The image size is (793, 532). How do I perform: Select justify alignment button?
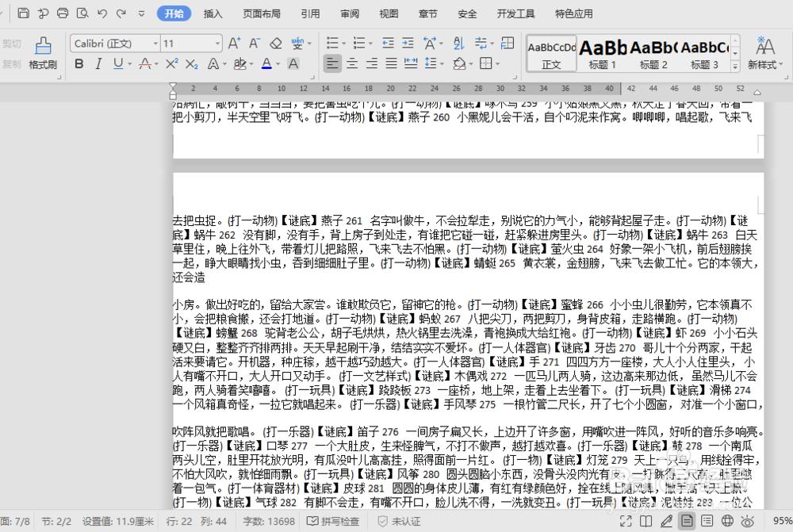click(x=392, y=63)
